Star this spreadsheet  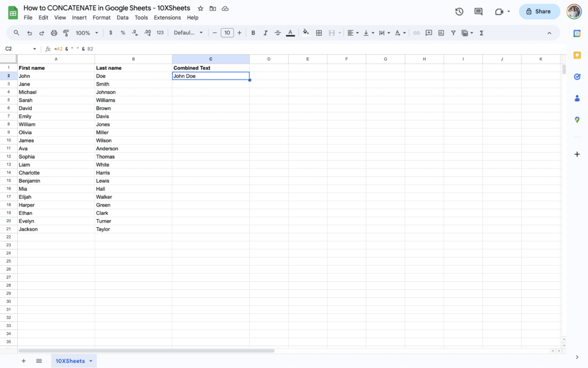[x=199, y=8]
